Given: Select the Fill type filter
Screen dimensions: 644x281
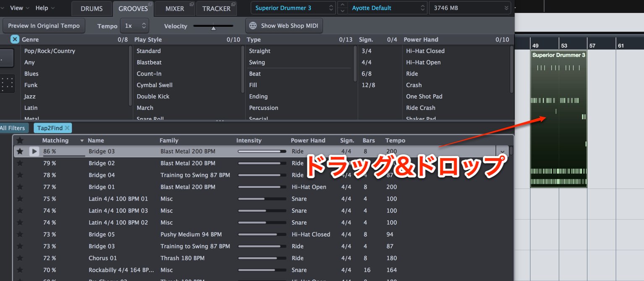Looking at the screenshot, I should coord(253,85).
